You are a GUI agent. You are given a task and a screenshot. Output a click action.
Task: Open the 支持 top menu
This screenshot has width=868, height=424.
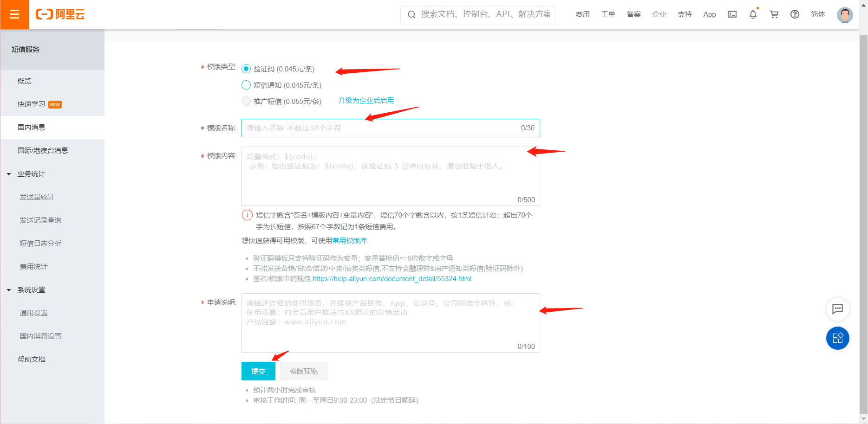(685, 14)
